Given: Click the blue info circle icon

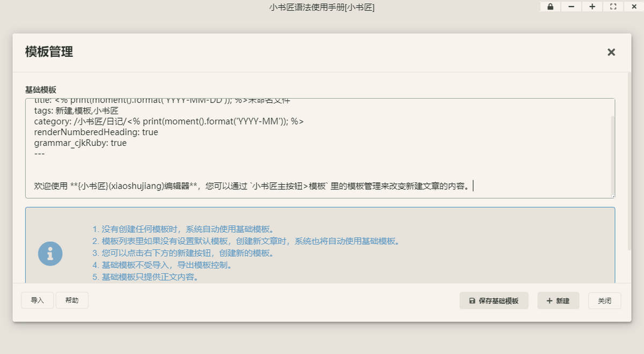Looking at the screenshot, I should coord(50,253).
